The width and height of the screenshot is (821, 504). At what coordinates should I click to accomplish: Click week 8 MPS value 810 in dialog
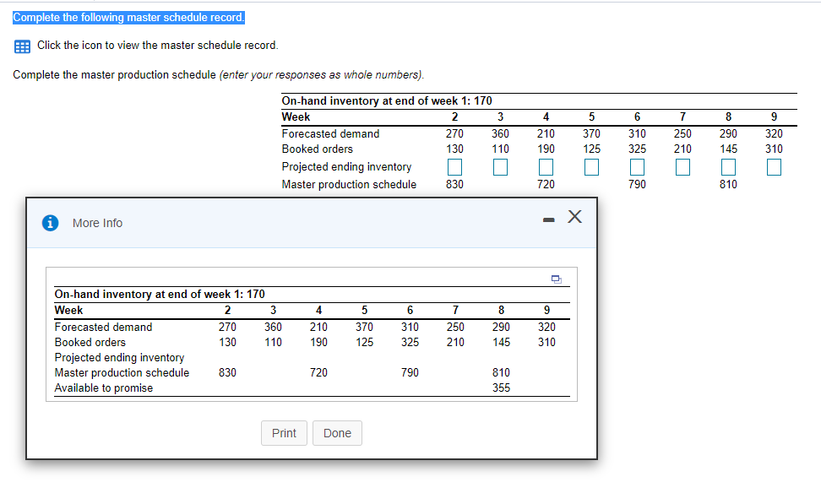pos(501,372)
